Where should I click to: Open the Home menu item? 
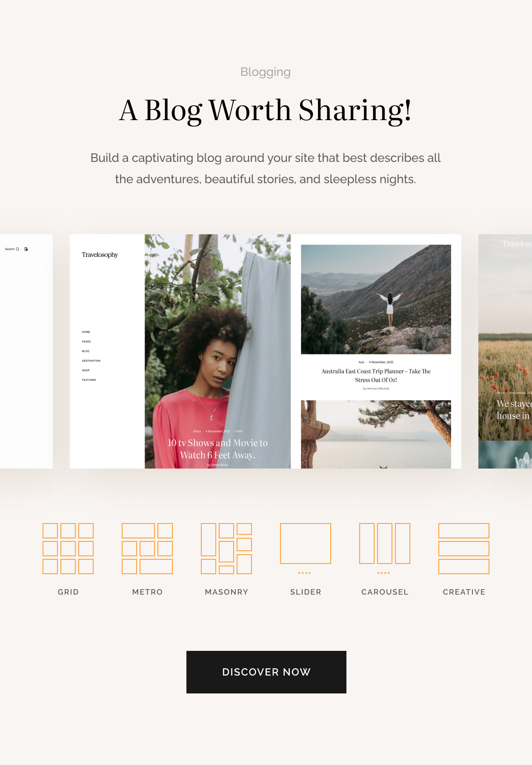(86, 332)
